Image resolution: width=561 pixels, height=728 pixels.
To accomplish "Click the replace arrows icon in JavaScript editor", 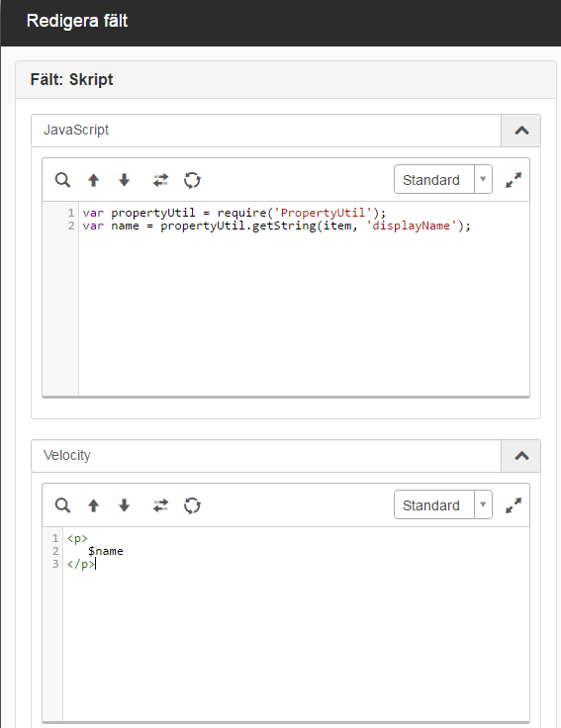I will [160, 180].
